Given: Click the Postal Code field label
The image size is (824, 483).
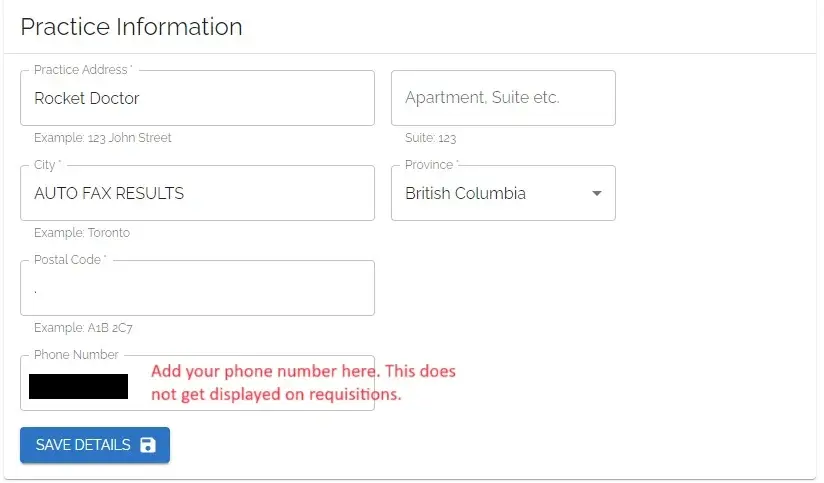Looking at the screenshot, I should 69,260.
